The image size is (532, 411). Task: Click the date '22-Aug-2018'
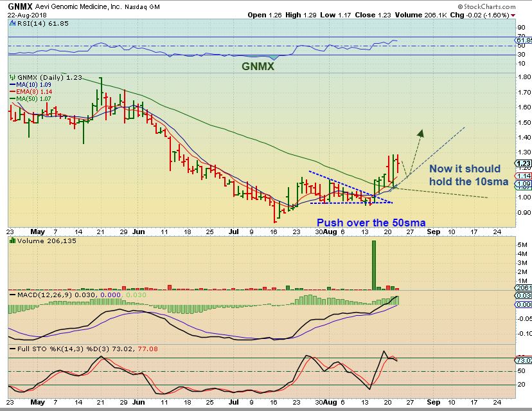click(27, 15)
